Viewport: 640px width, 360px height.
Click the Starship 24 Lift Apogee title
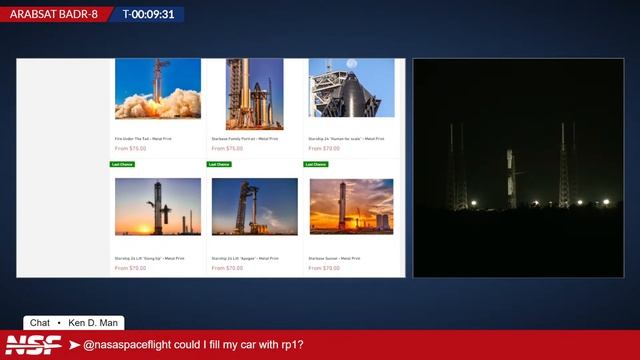click(x=245, y=258)
